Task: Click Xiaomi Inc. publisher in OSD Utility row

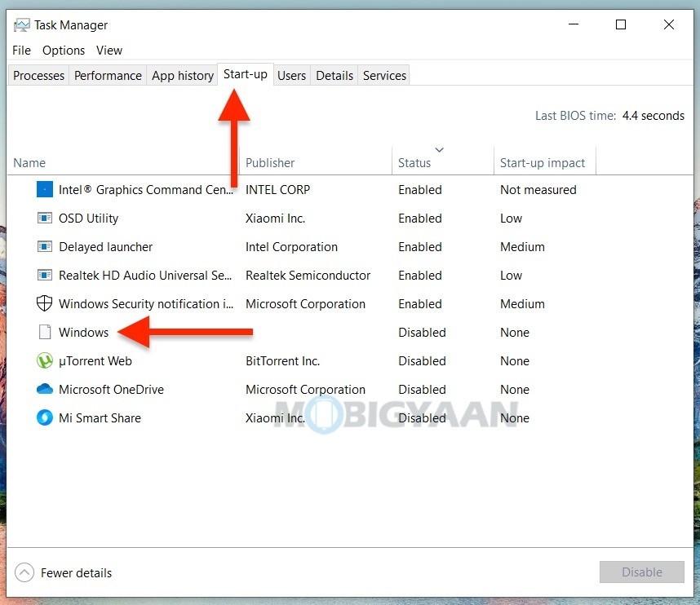Action: (275, 219)
